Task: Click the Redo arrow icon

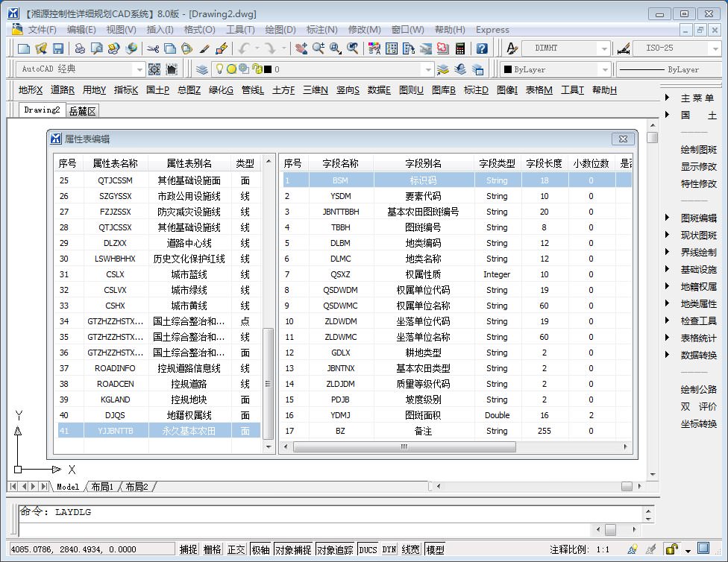Action: pos(269,48)
